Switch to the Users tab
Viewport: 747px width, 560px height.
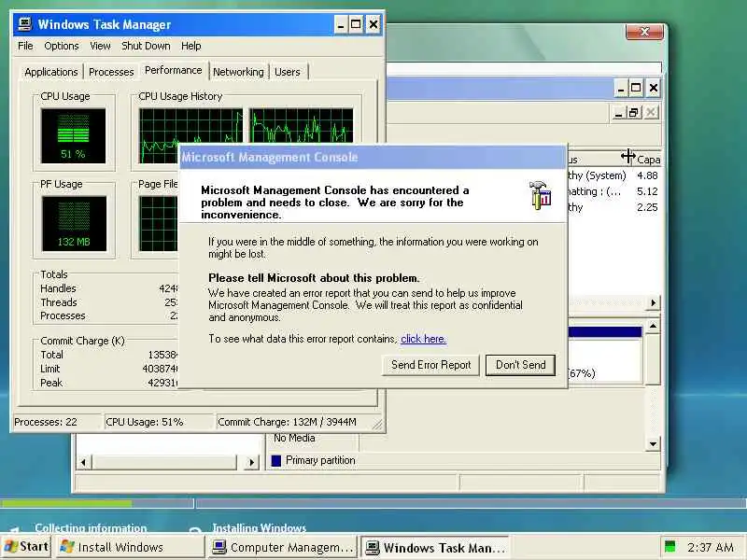(x=288, y=72)
